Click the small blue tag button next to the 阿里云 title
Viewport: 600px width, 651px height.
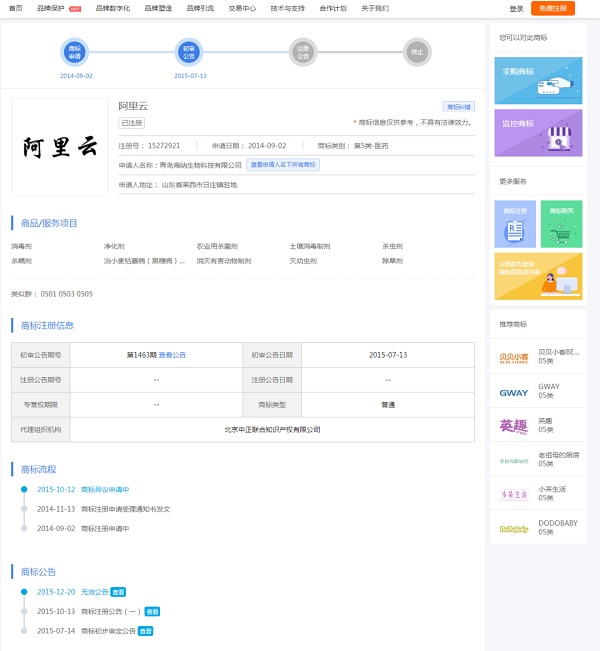click(x=458, y=107)
